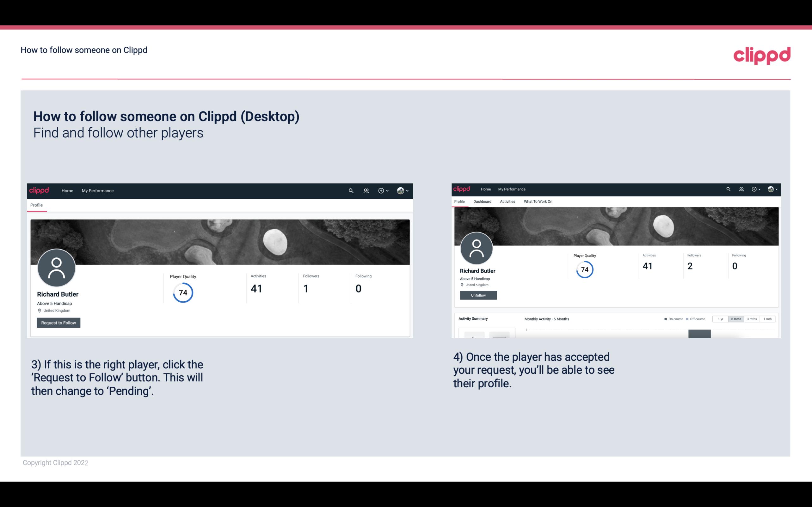The image size is (812, 507).
Task: Open the 'My Performance' menu item
Action: pos(97,190)
